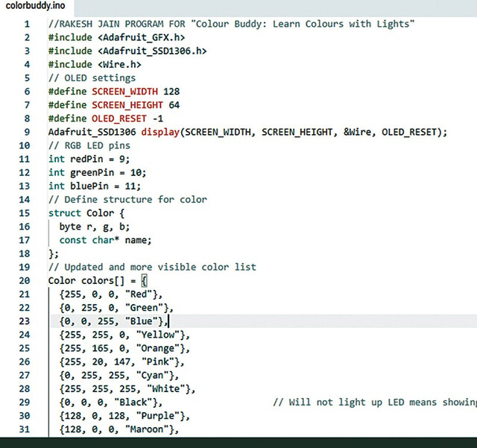Click the "White" color entry line
Viewport: 477px width, 448px height.
[x=127, y=388]
